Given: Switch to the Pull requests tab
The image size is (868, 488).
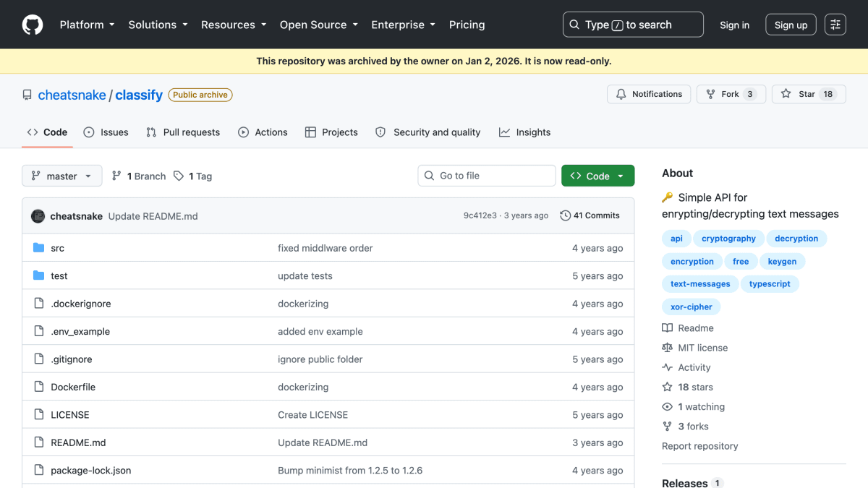Looking at the screenshot, I should [183, 132].
